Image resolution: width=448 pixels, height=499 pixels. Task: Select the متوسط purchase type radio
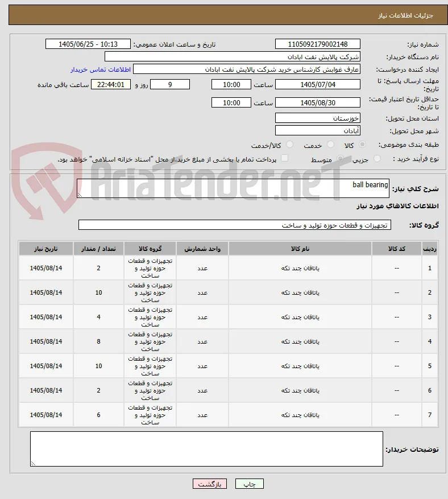(340, 159)
